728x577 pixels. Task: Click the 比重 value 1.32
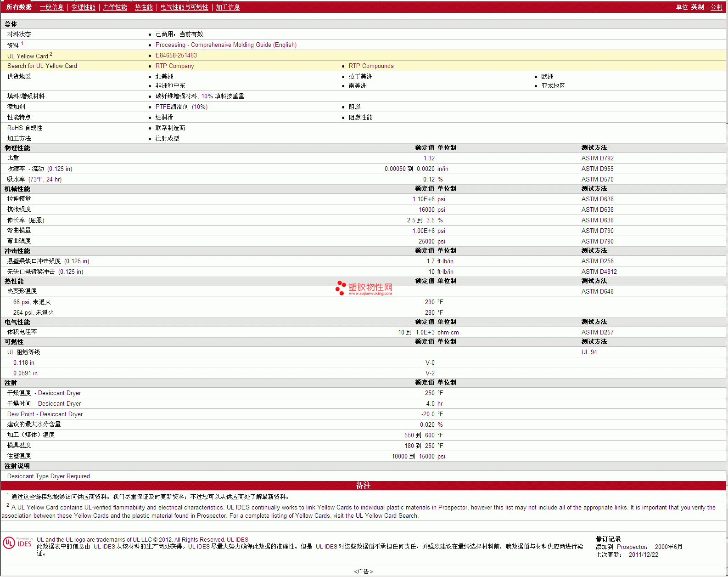(429, 158)
